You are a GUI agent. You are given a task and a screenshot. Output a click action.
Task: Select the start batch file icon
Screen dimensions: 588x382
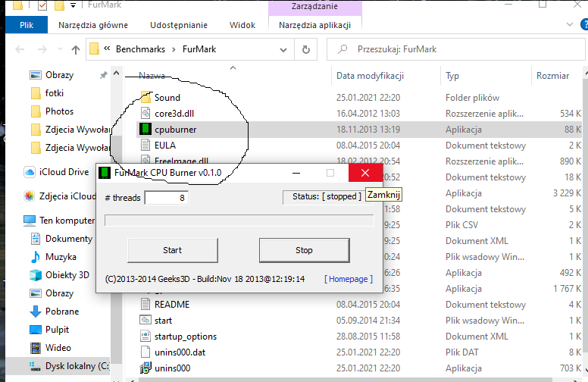(x=145, y=320)
